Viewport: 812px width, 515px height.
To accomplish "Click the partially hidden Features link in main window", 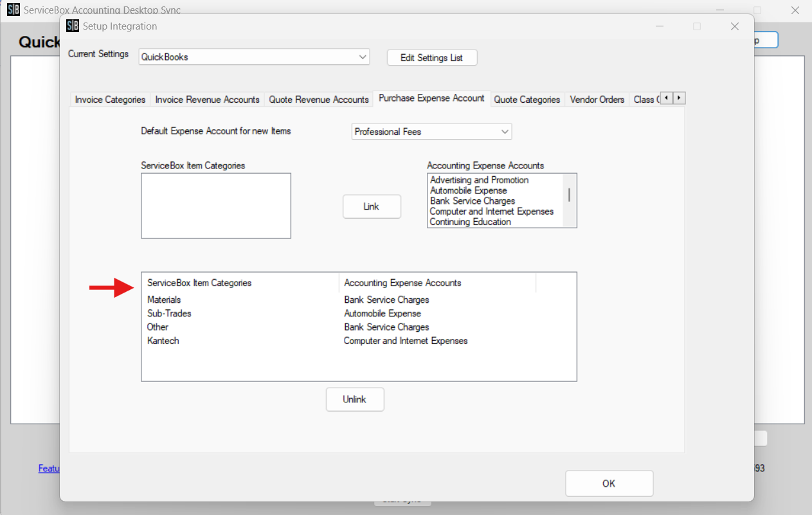I will point(49,469).
